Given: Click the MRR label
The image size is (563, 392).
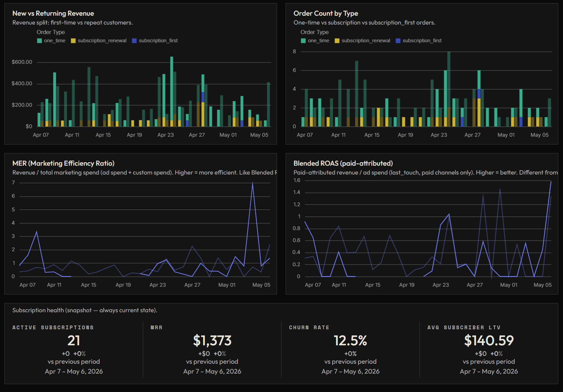Looking at the screenshot, I should click(156, 328).
